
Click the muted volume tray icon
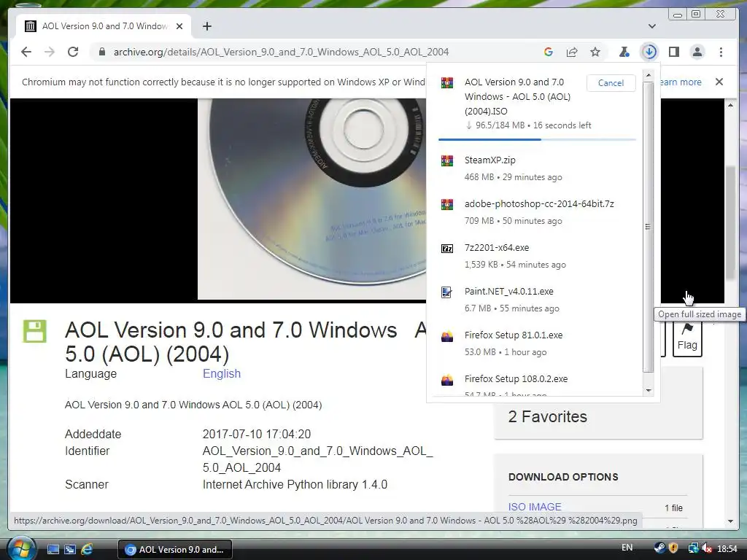(706, 548)
